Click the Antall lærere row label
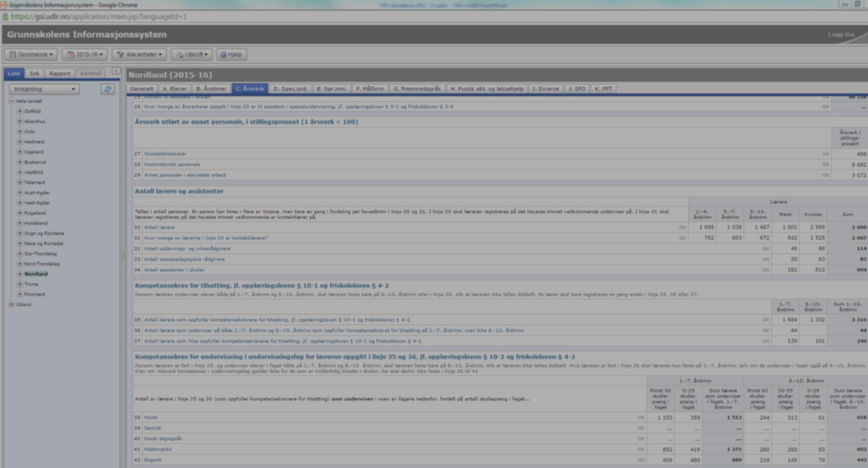This screenshot has height=468, width=868. pos(159,227)
